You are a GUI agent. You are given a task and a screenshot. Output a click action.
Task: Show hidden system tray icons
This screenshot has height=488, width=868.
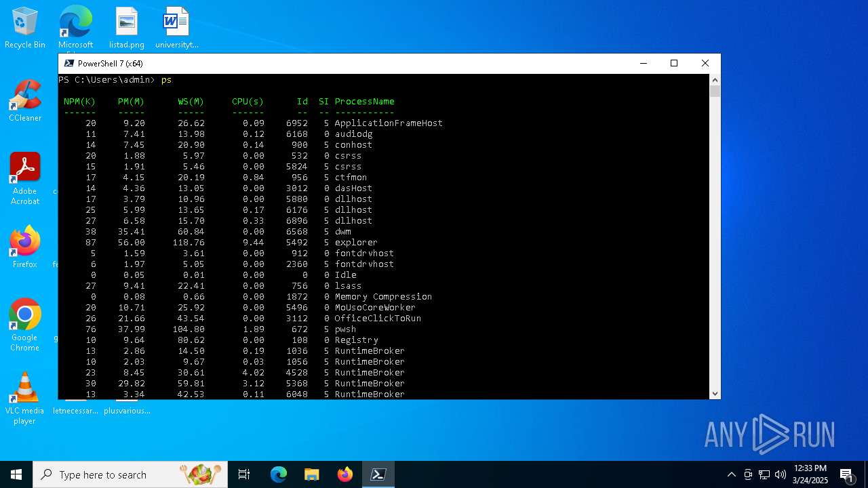pyautogui.click(x=731, y=474)
